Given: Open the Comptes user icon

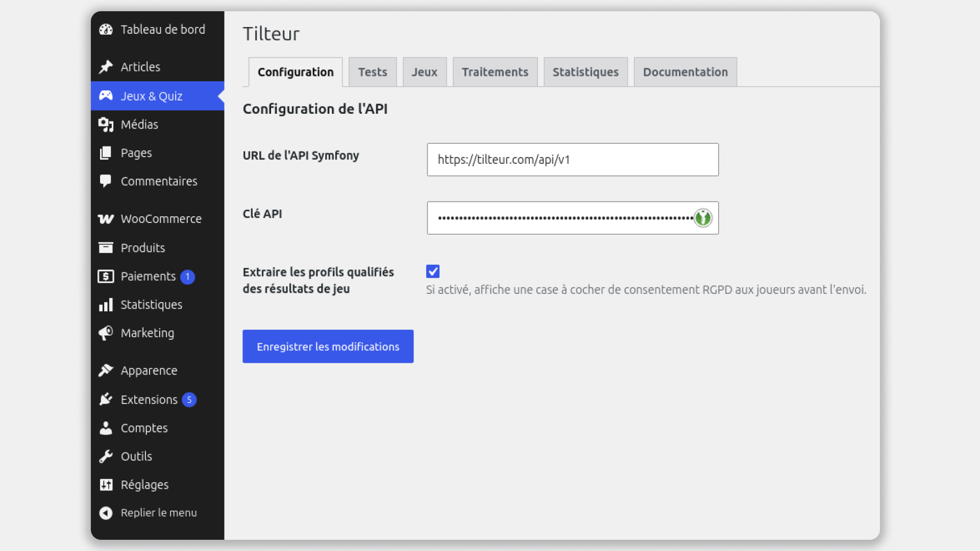Looking at the screenshot, I should (x=106, y=428).
